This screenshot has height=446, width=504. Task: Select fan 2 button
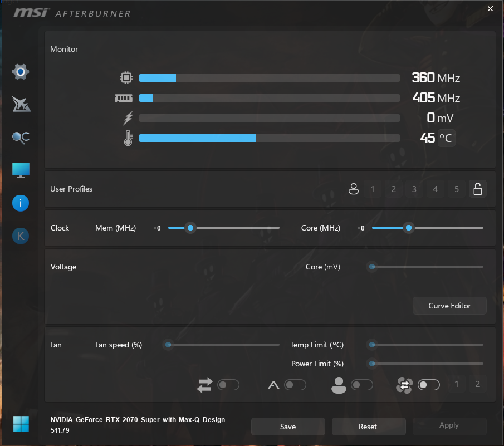tap(477, 384)
